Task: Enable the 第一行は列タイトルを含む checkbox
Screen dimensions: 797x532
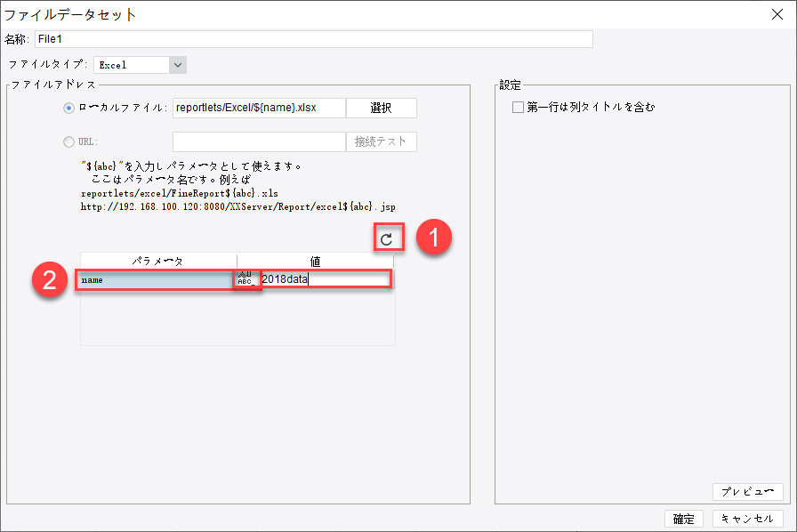Action: 519,106
